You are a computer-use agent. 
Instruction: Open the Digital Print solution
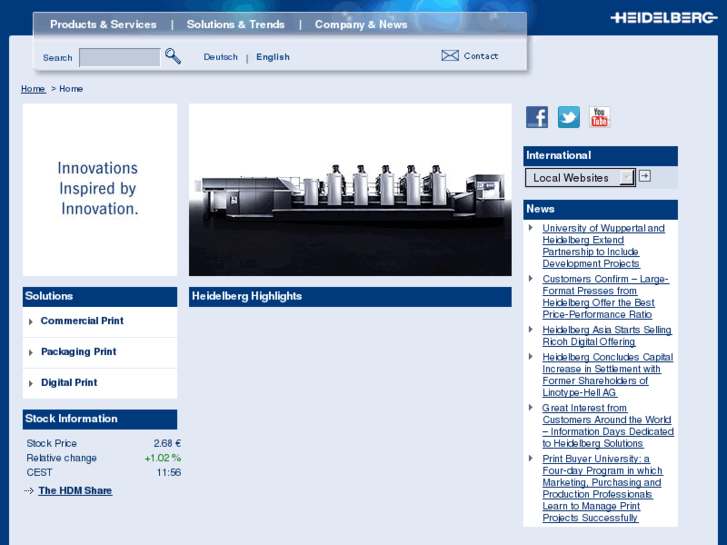69,383
